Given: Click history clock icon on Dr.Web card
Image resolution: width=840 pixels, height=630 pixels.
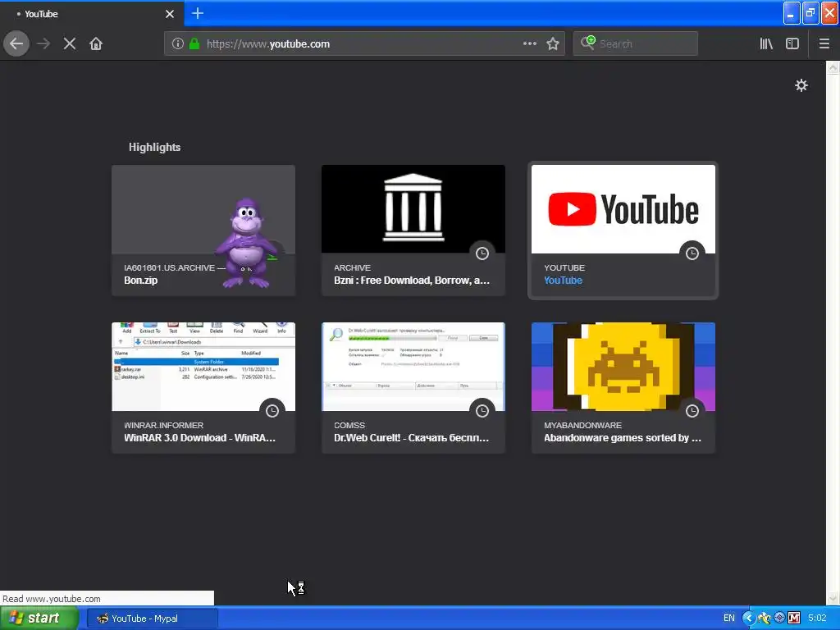Looking at the screenshot, I should pos(482,411).
